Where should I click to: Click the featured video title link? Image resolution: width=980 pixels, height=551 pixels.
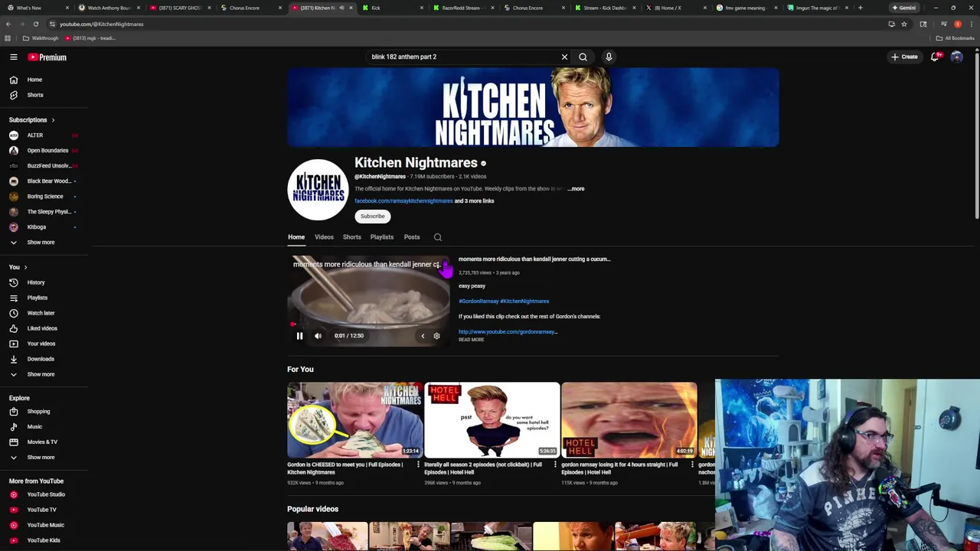(x=534, y=259)
